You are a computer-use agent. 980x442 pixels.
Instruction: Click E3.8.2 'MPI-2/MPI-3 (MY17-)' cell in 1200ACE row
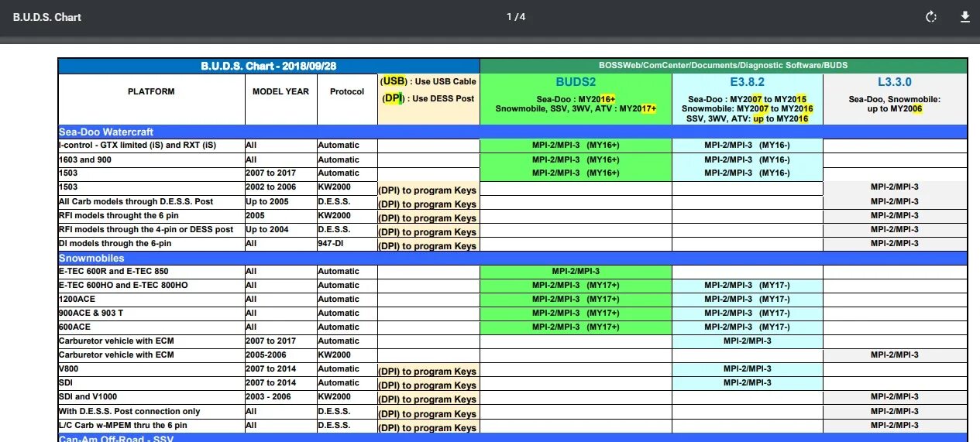pyautogui.click(x=747, y=300)
